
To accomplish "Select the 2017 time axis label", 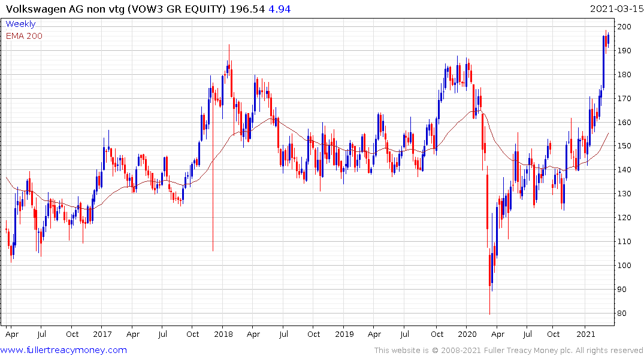I will [x=102, y=334].
